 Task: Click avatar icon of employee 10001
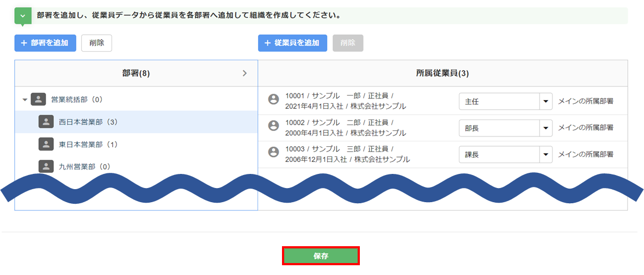(x=274, y=99)
